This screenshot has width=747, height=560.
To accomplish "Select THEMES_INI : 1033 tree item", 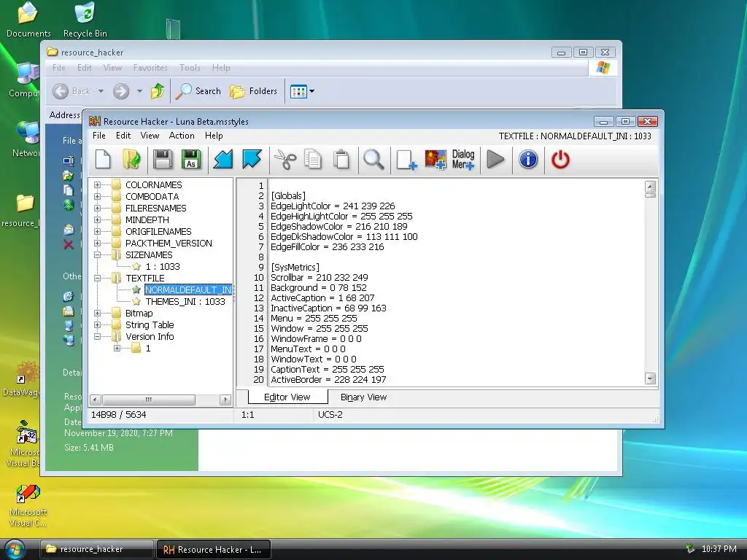I will (185, 301).
